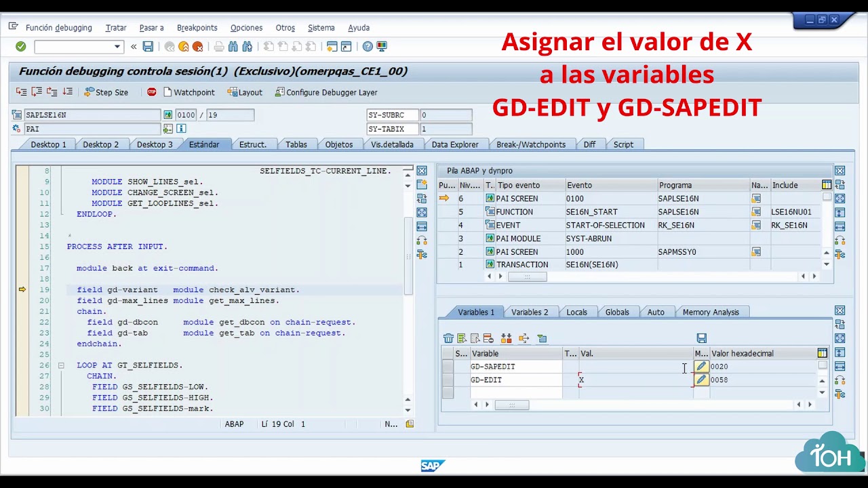Click the Create new session icon
This screenshot has height=488, width=868.
click(332, 47)
